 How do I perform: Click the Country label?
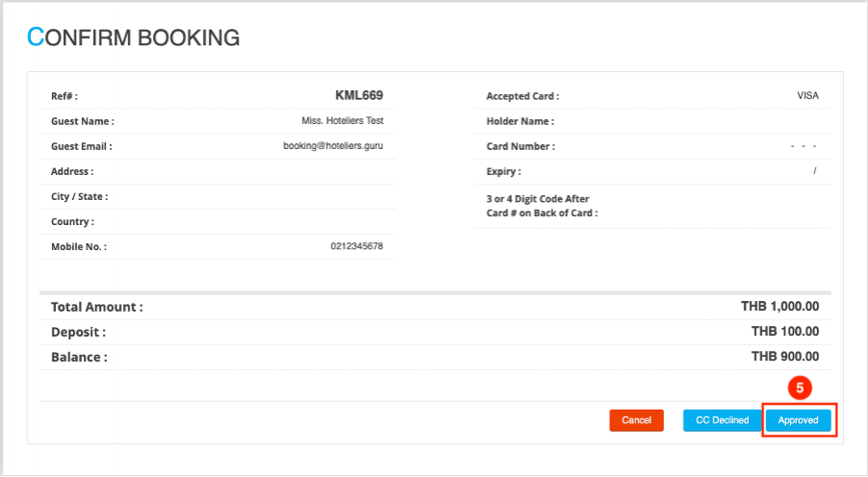[x=72, y=221]
